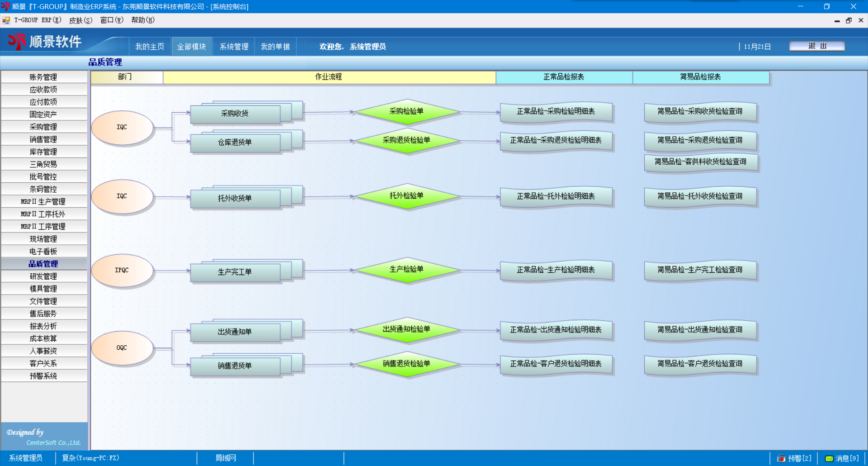The height and width of the screenshot is (466, 868).
Task: Switch to the 系统管理 tab
Action: point(234,47)
